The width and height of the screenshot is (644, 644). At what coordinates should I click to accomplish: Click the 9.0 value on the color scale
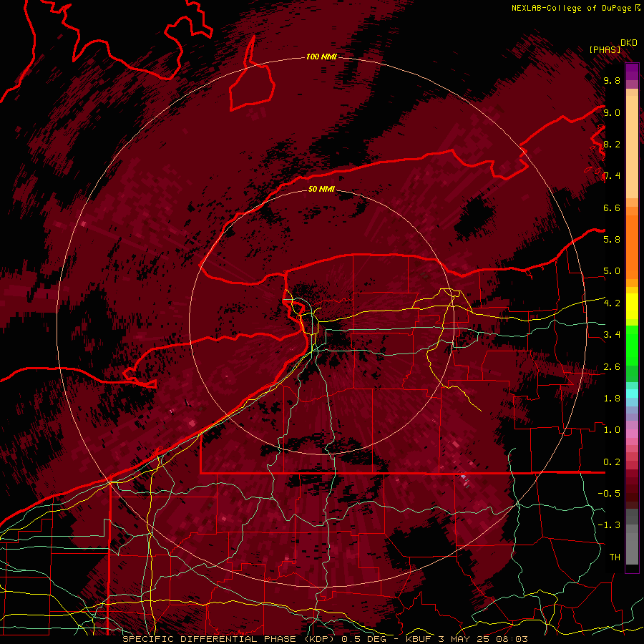coord(612,112)
